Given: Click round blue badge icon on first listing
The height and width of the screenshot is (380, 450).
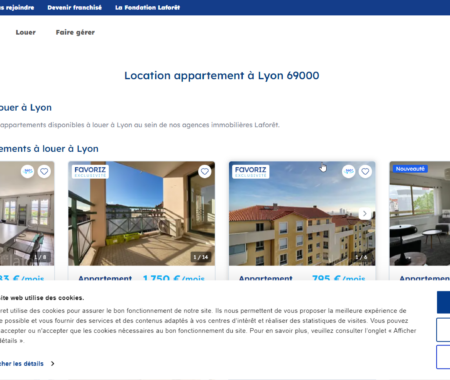Looking at the screenshot, I should (28, 171).
